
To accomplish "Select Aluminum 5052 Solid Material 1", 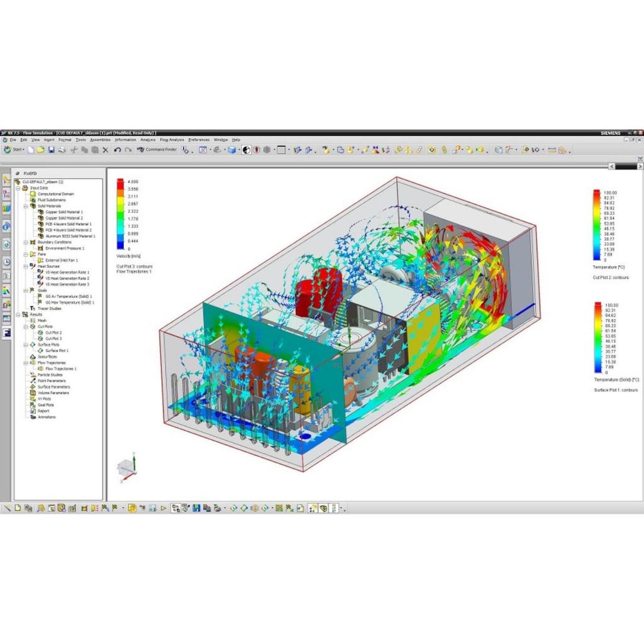I will (70, 236).
